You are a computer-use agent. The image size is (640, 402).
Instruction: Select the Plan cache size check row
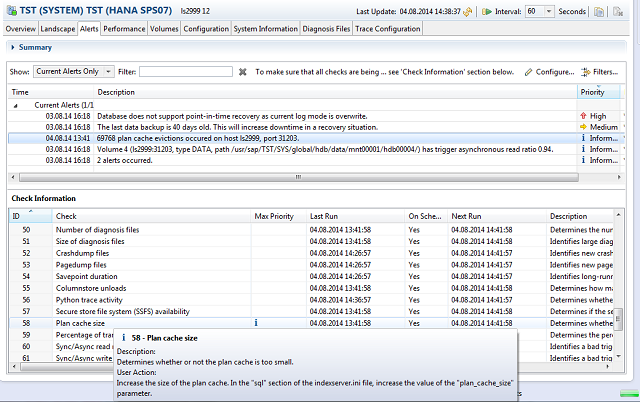[x=311, y=323]
